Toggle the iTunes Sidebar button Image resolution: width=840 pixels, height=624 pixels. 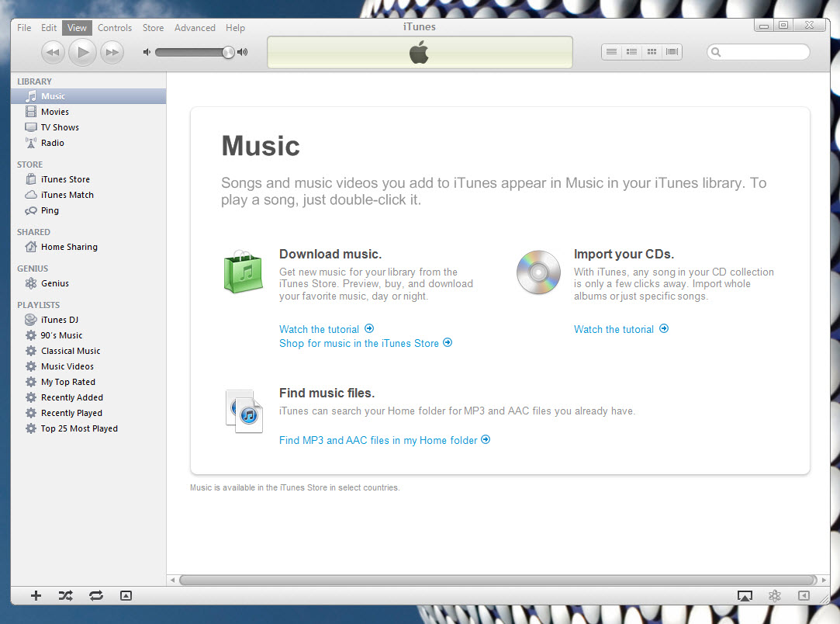(x=804, y=595)
